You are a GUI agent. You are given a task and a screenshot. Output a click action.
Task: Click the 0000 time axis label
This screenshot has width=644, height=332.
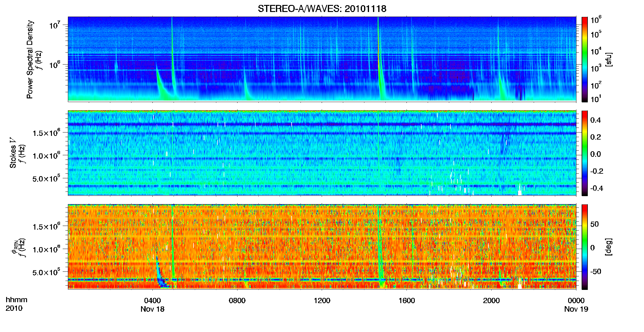pos(576,301)
